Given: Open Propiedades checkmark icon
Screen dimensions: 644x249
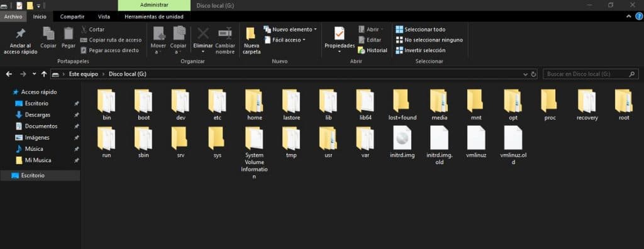Looking at the screenshot, I should click(339, 33).
